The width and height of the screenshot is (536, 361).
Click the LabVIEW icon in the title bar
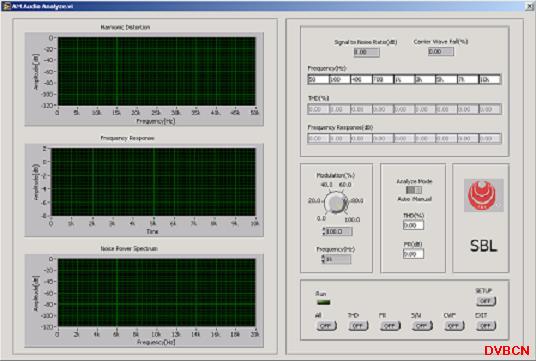(x=6, y=6)
